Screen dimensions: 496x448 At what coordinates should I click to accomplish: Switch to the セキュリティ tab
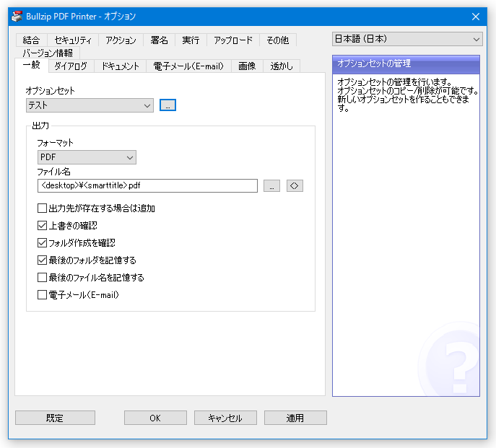(73, 40)
